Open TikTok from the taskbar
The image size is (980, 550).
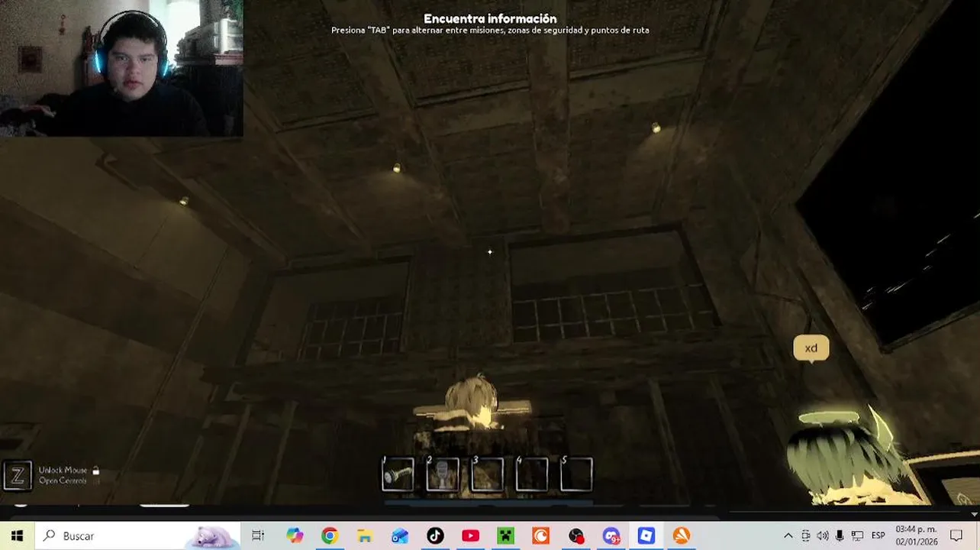(435, 535)
